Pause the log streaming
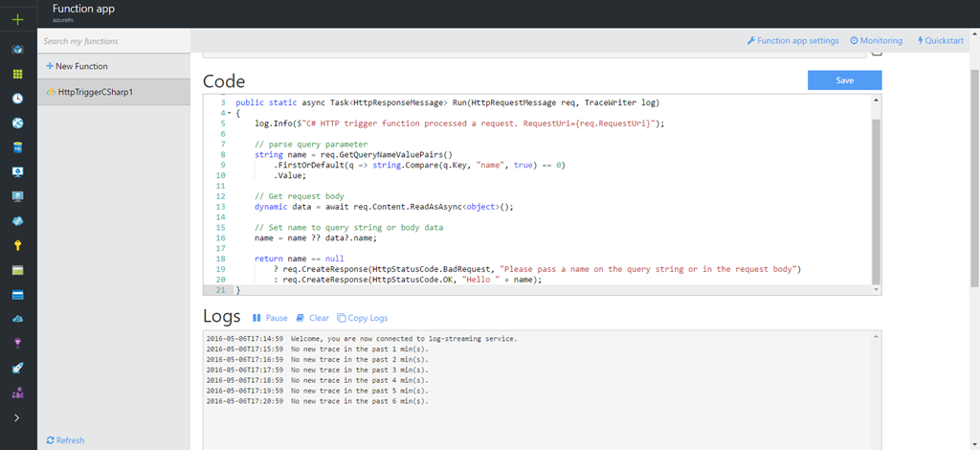This screenshot has width=980, height=450. pos(270,318)
